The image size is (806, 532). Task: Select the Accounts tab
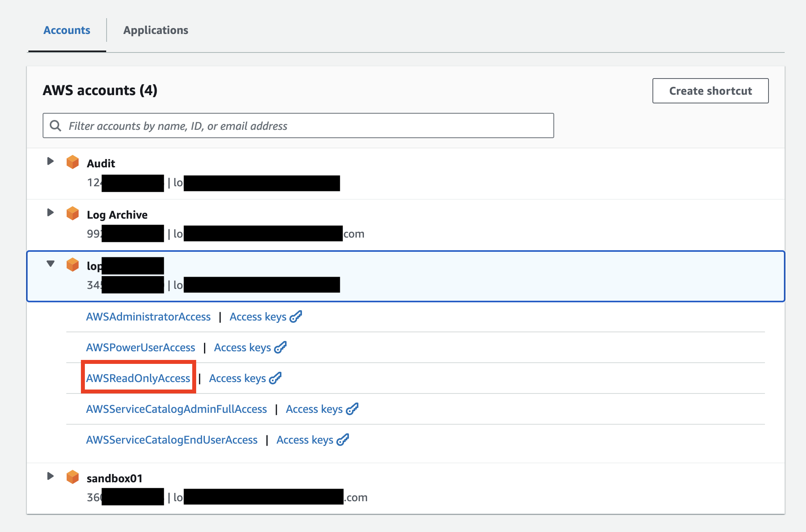pos(67,30)
